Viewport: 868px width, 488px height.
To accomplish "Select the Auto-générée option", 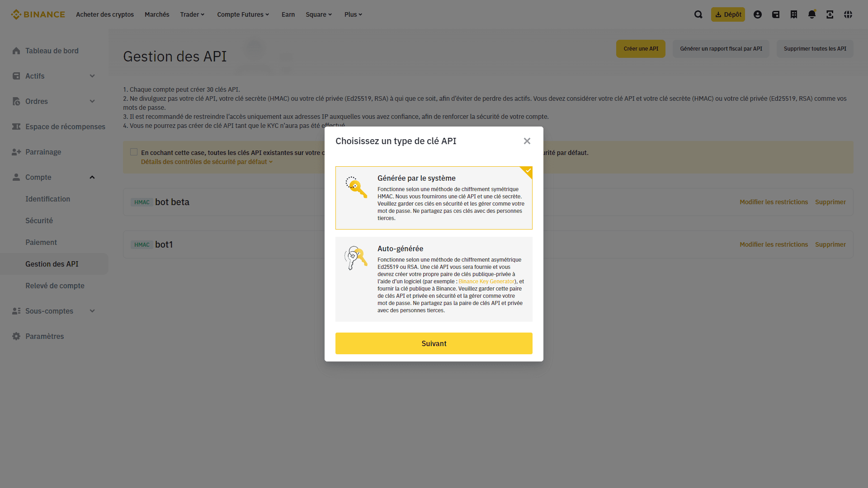I will (x=434, y=279).
